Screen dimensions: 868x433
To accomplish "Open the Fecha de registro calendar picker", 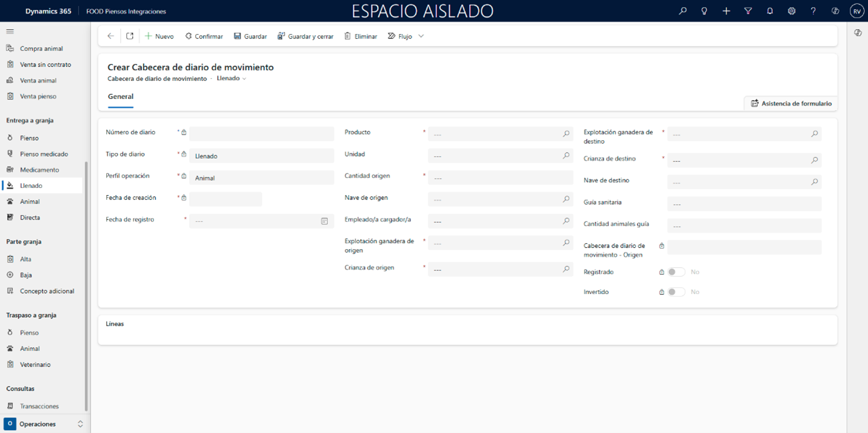I will (x=324, y=221).
